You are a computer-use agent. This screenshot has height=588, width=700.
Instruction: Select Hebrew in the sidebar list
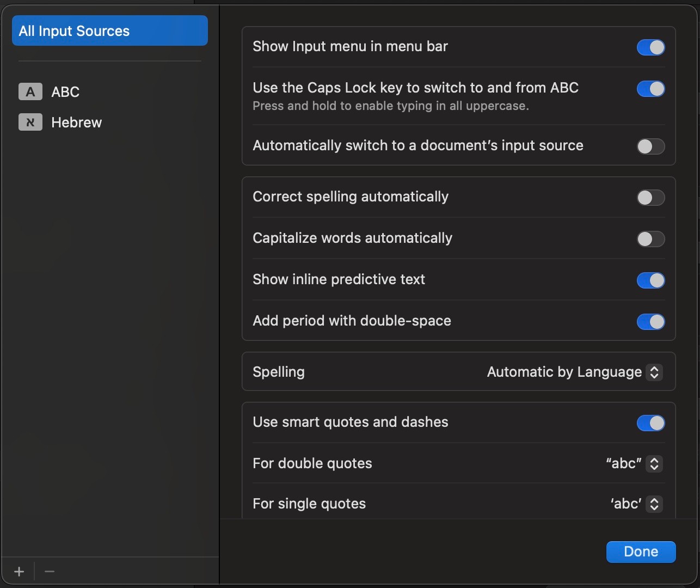[77, 122]
